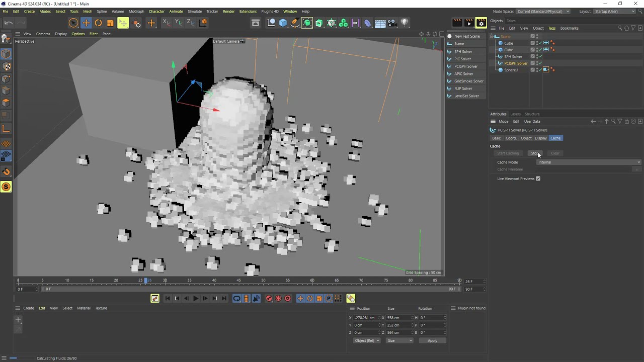The height and width of the screenshot is (362, 644).
Task: Select the orange S snapping icon
Action: click(6, 187)
